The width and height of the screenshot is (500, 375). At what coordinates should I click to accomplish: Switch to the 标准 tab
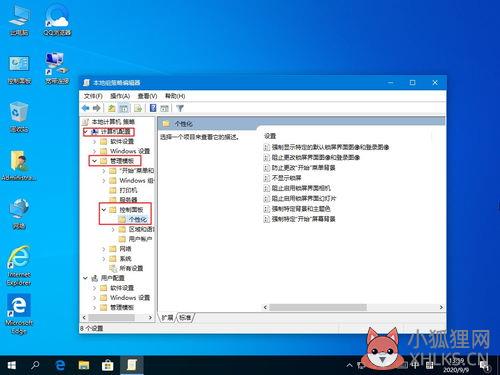[185, 318]
